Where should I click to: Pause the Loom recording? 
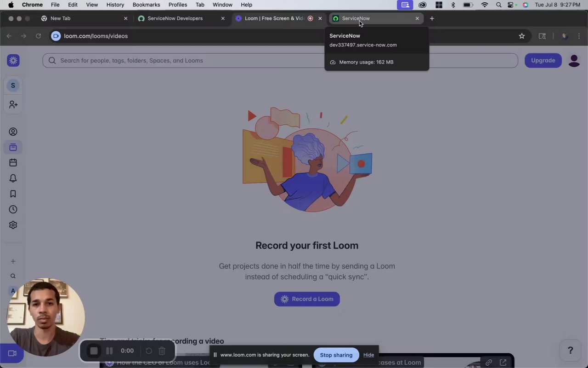pyautogui.click(x=109, y=351)
